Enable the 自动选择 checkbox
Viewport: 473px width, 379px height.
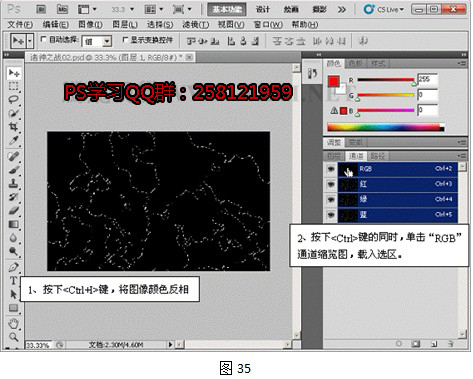click(x=43, y=39)
